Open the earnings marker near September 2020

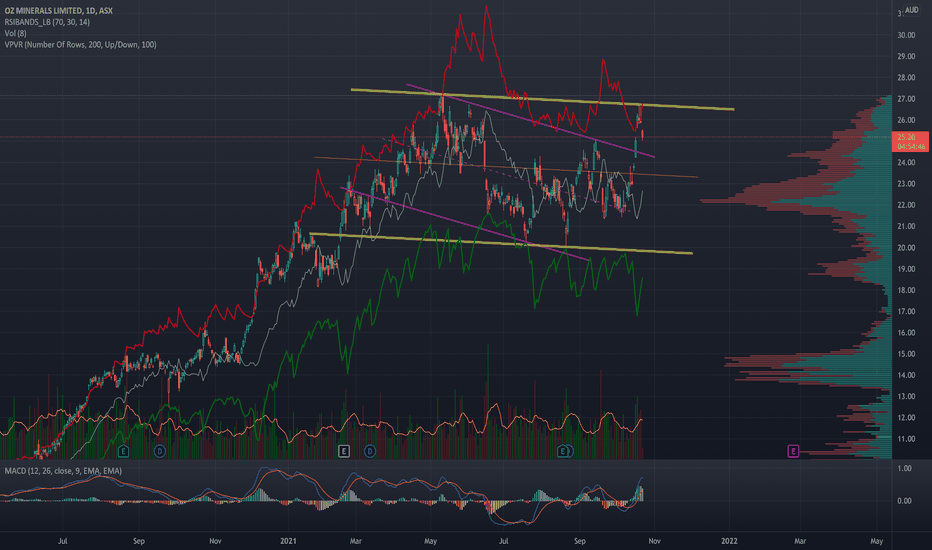pyautogui.click(x=123, y=451)
